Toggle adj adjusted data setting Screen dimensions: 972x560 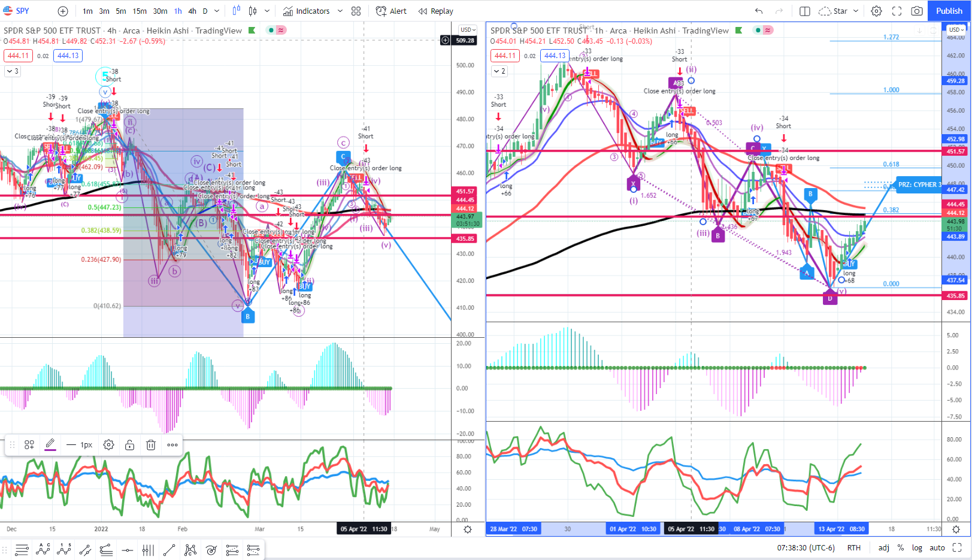[x=884, y=548]
